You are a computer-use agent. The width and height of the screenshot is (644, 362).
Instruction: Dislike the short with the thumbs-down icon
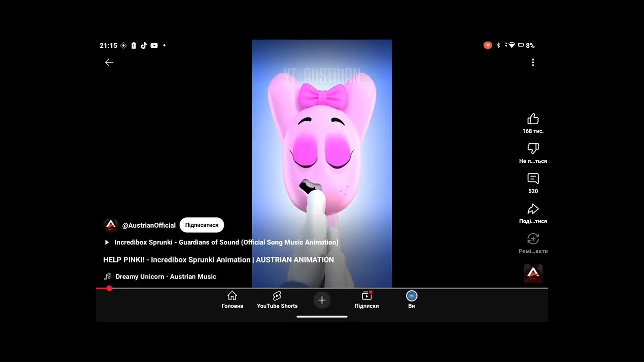pos(533,149)
